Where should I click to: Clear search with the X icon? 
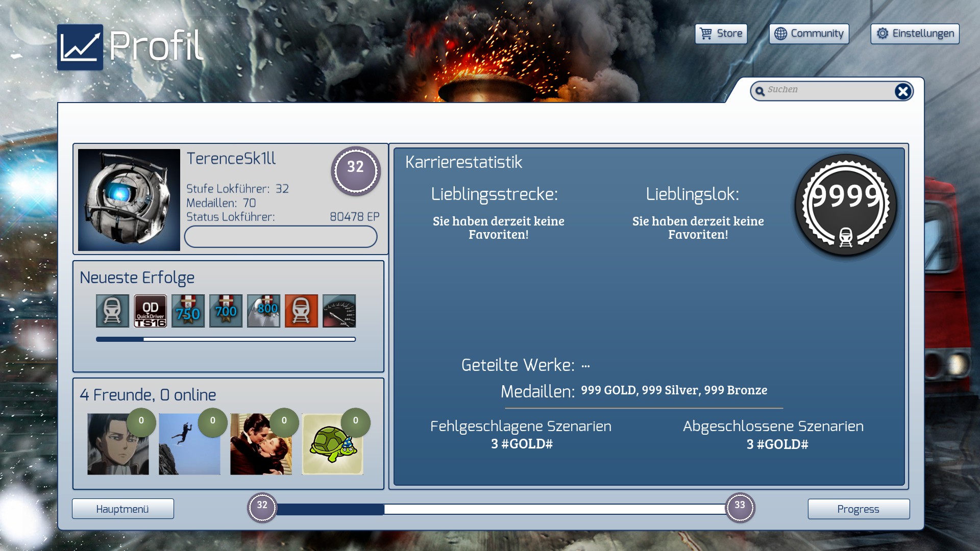(x=902, y=91)
